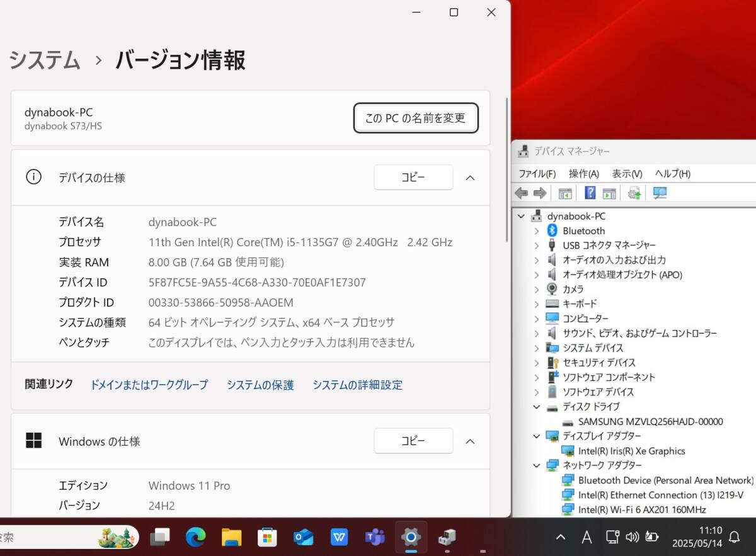
Task: Expand the Bluetooth node arrow
Action: pos(537,230)
